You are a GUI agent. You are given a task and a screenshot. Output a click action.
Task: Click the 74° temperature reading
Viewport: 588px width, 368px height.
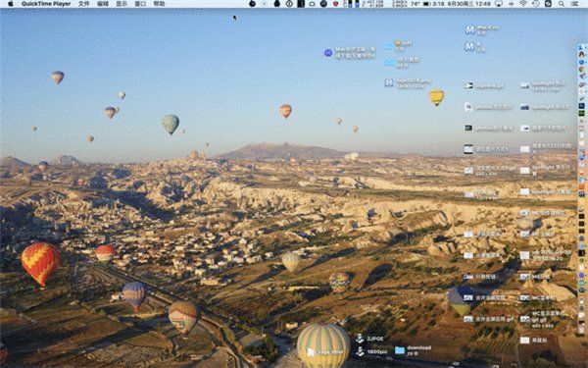[x=415, y=4]
